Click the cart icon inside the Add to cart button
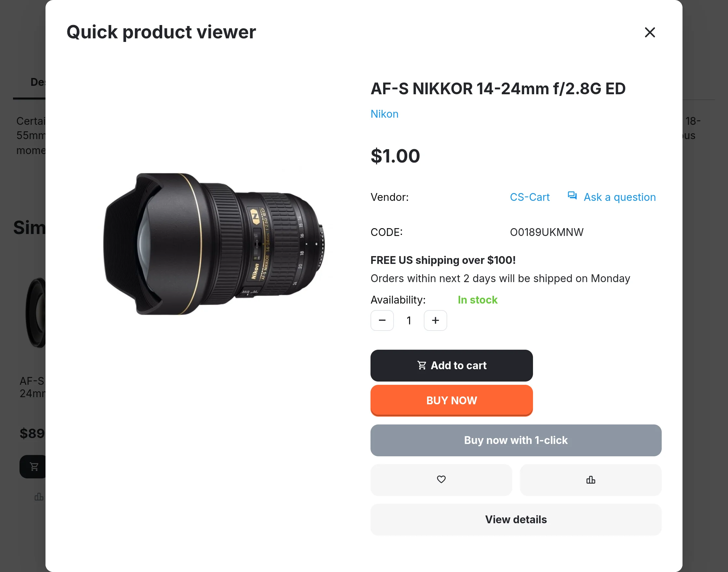This screenshot has height=572, width=728. (422, 365)
